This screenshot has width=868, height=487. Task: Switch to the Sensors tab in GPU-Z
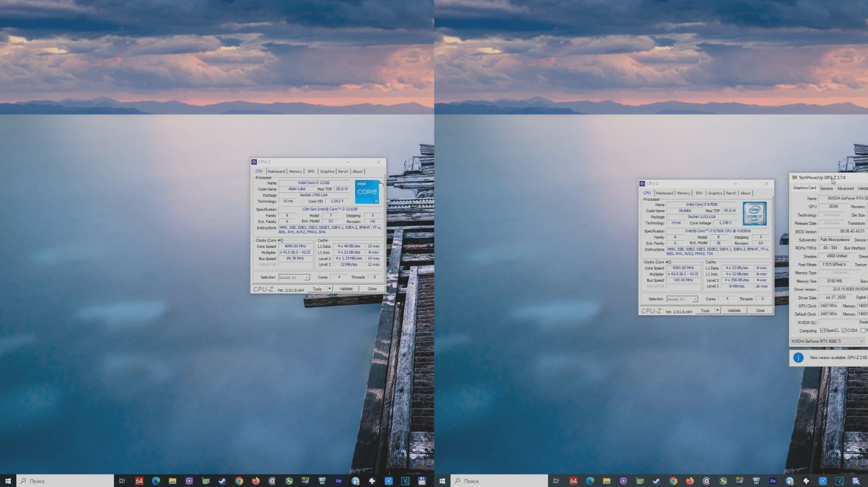826,188
